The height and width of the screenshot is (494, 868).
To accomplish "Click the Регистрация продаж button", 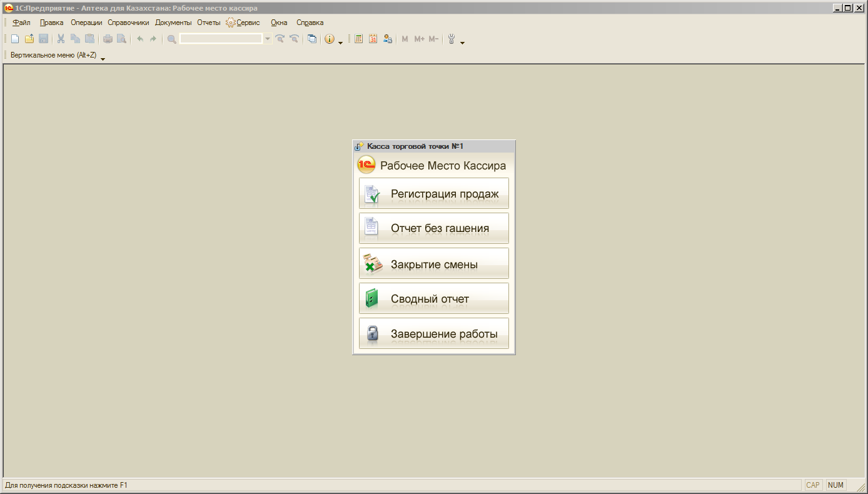I will click(433, 194).
